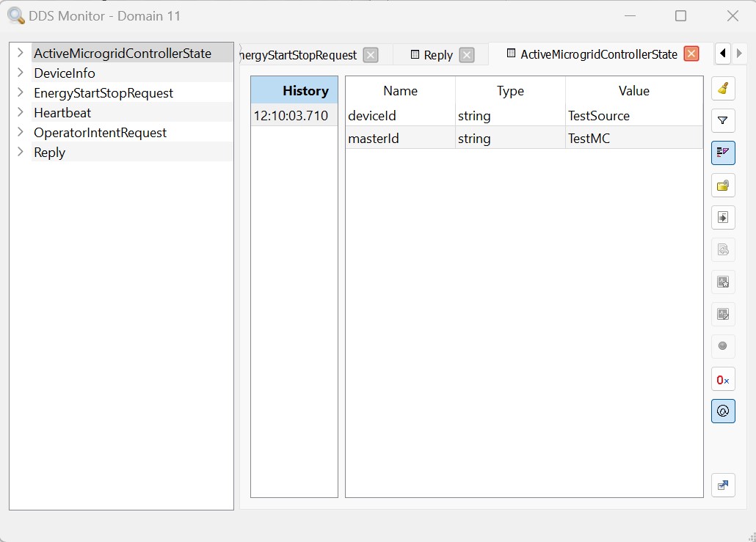
Task: Select the 12:10:03.710 history entry
Action: 291,115
